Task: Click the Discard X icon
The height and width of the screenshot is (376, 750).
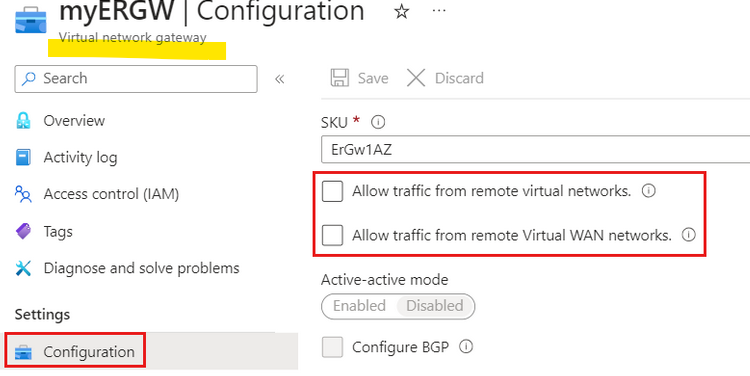Action: tap(416, 78)
